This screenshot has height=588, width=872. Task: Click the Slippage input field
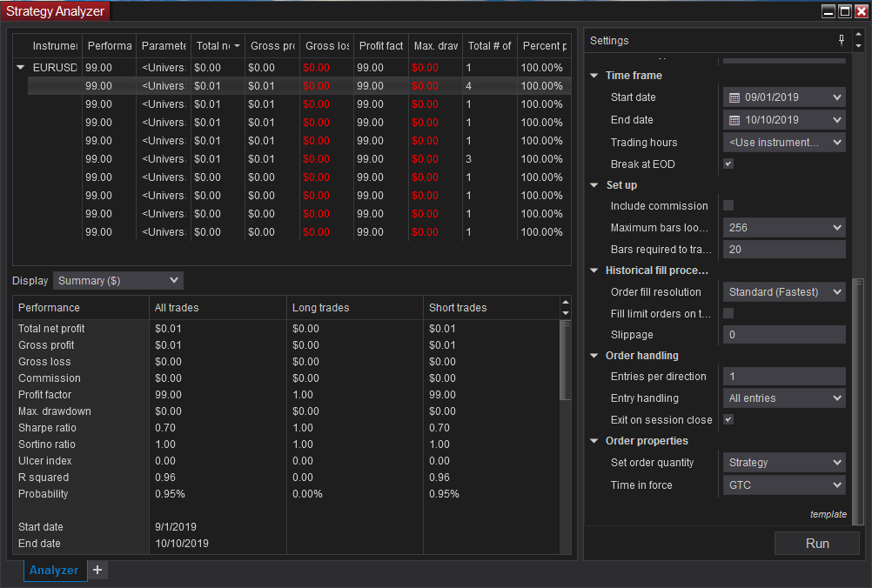[784, 335]
